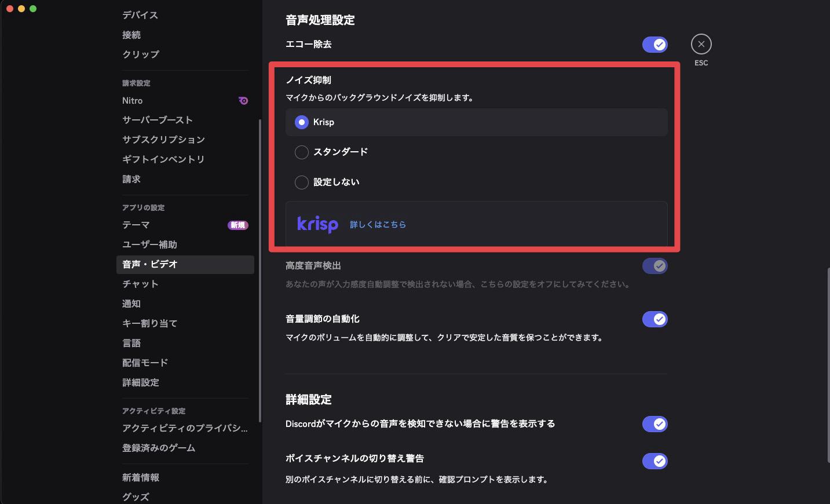Toggle off エコー除去 echo cancellation
Screen dimensions: 830x504
(655, 44)
